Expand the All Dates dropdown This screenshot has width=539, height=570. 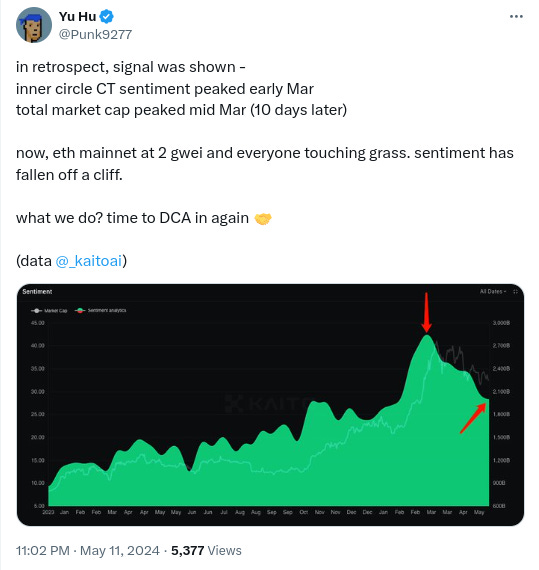(492, 292)
